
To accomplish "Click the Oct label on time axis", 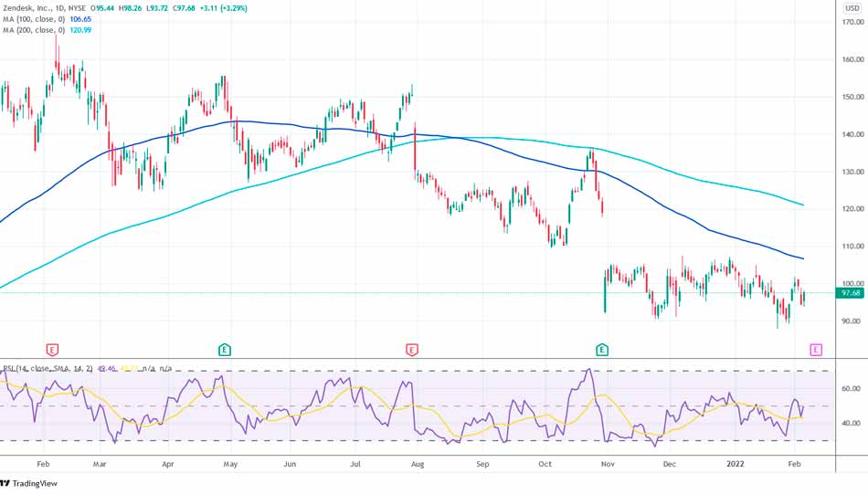I will click(545, 464).
